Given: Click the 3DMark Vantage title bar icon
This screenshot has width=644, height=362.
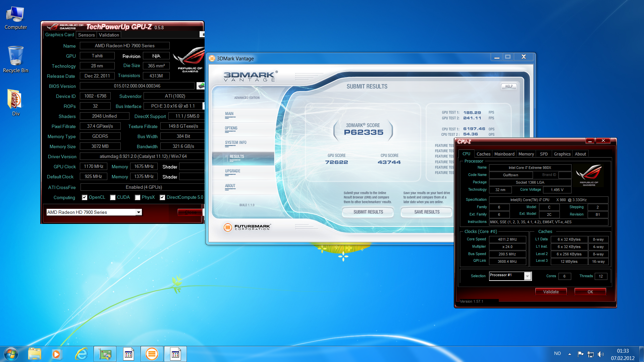Looking at the screenshot, I should [212, 58].
